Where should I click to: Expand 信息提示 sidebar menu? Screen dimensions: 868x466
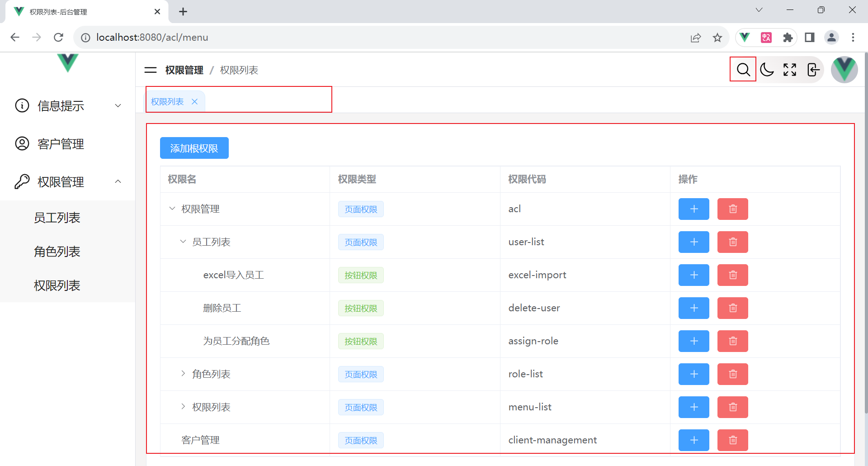[68, 106]
